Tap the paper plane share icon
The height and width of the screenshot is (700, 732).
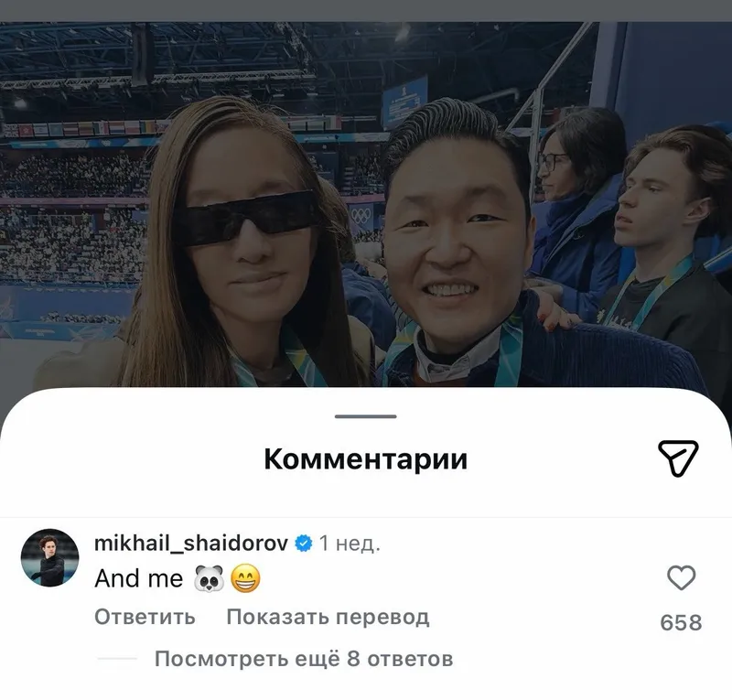(678, 458)
